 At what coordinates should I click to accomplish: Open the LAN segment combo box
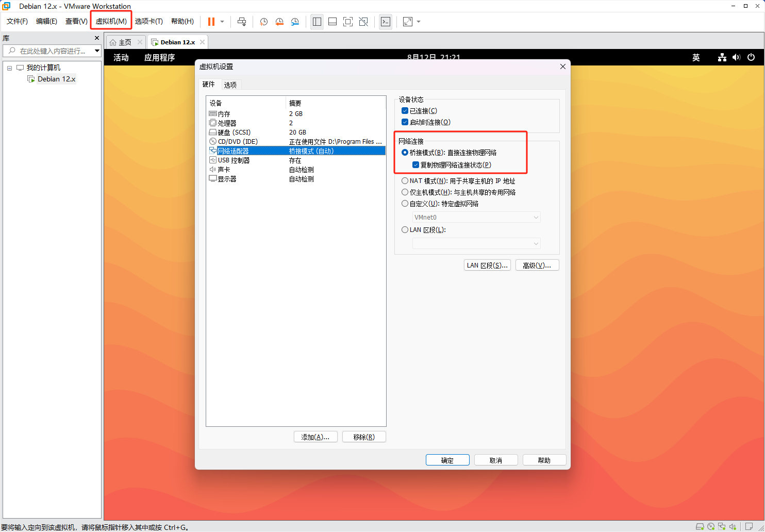point(476,243)
